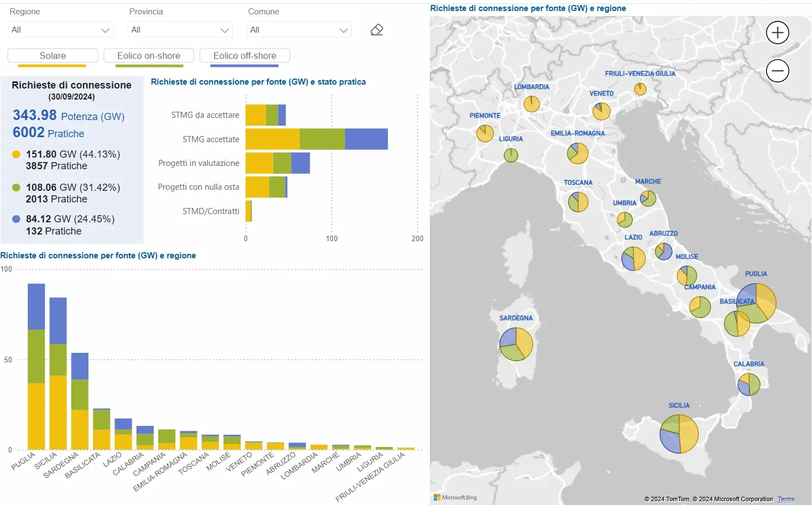
Task: Click the Basilicata column in regional chart
Action: click(101, 429)
